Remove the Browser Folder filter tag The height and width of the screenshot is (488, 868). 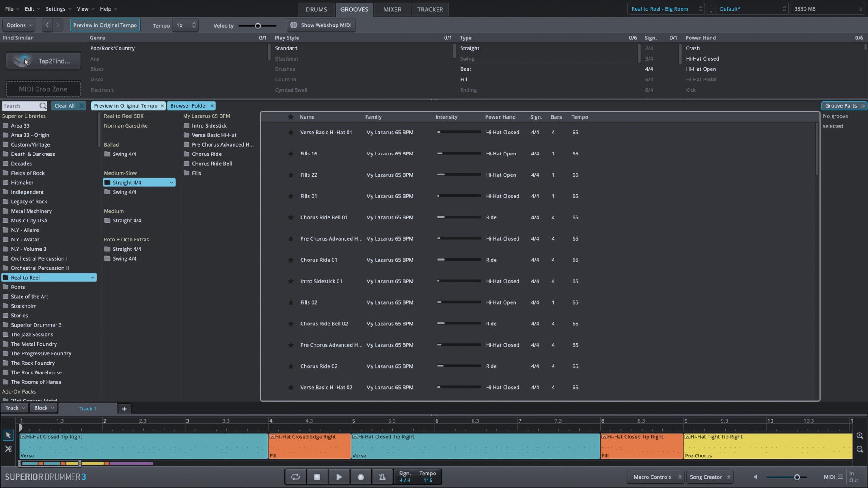click(212, 106)
